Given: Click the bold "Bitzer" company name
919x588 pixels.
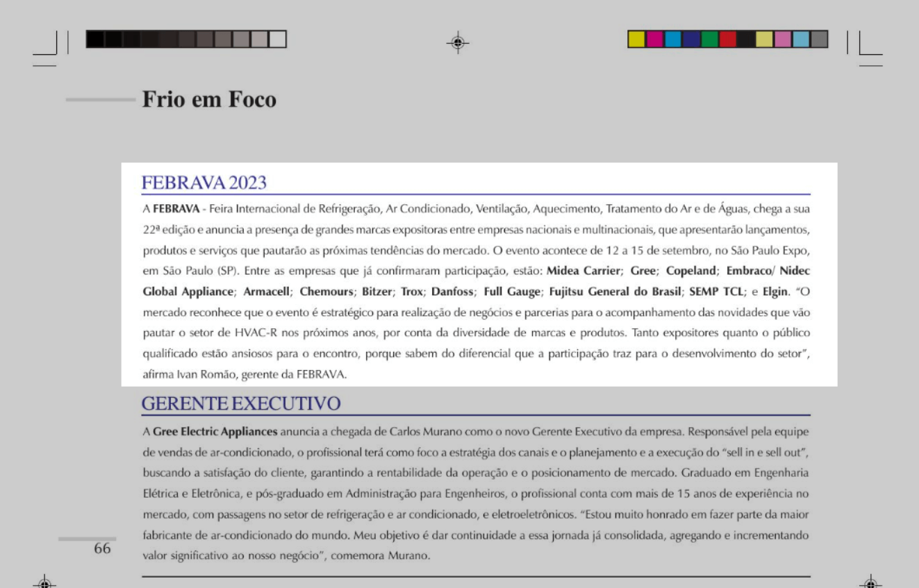Looking at the screenshot, I should tap(376, 292).
